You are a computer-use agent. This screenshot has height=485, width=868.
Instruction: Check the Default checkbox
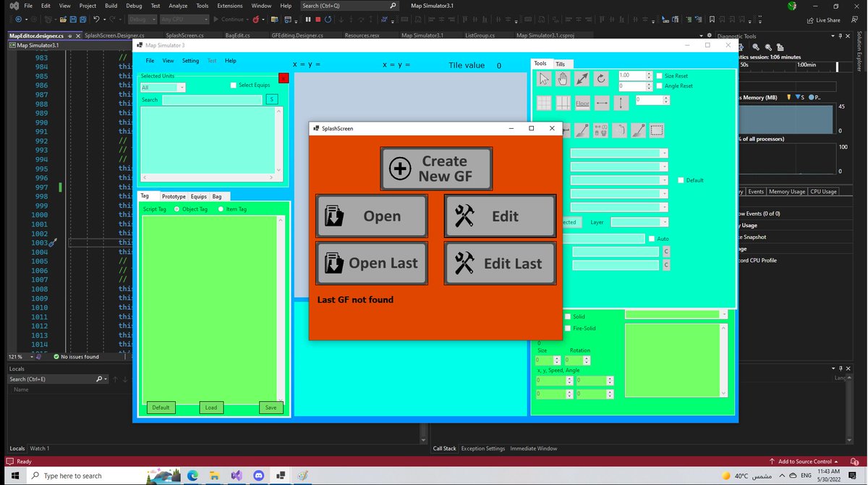coord(681,180)
